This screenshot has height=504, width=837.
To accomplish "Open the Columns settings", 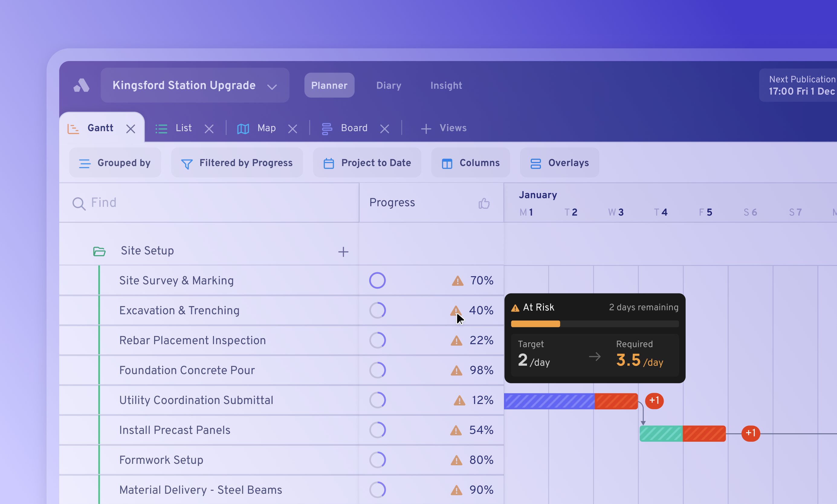I will [x=470, y=163].
